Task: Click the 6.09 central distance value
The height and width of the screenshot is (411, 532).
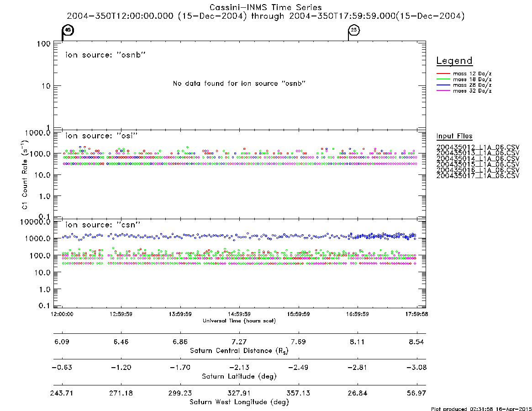Action: tap(62, 342)
